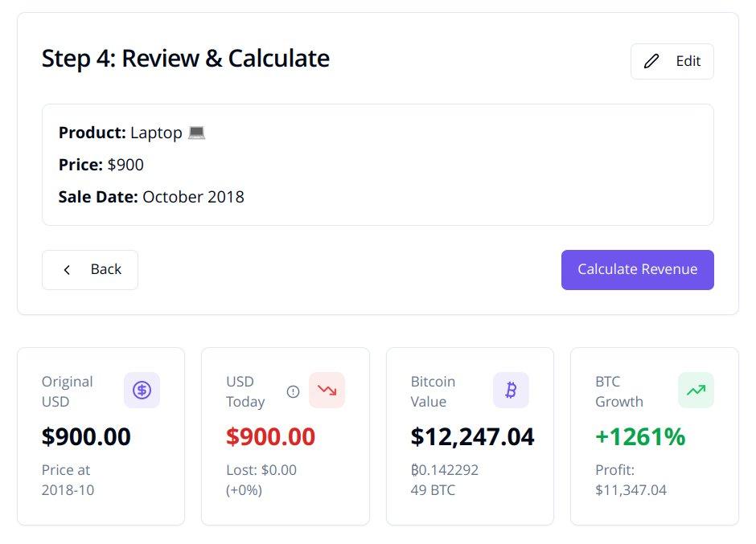
Task: Click the Edit button
Action: pos(672,61)
